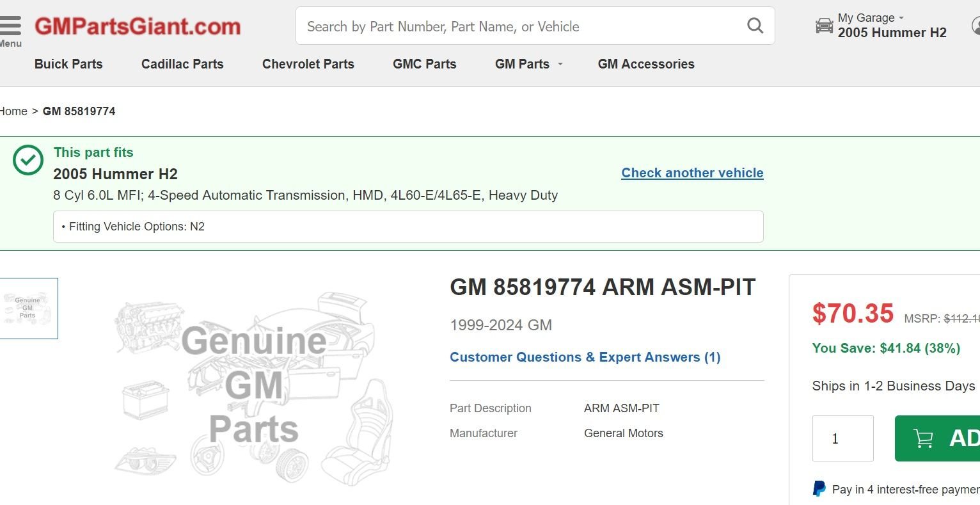Image resolution: width=980 pixels, height=505 pixels.
Task: Go to Chevrolet Parts
Action: (308, 64)
